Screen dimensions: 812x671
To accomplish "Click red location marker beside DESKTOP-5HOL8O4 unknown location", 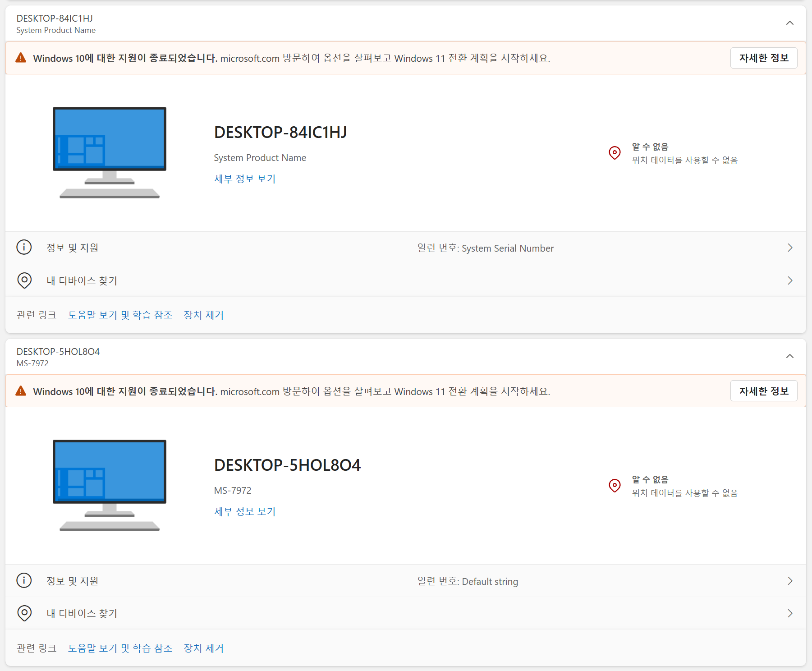I will [615, 486].
